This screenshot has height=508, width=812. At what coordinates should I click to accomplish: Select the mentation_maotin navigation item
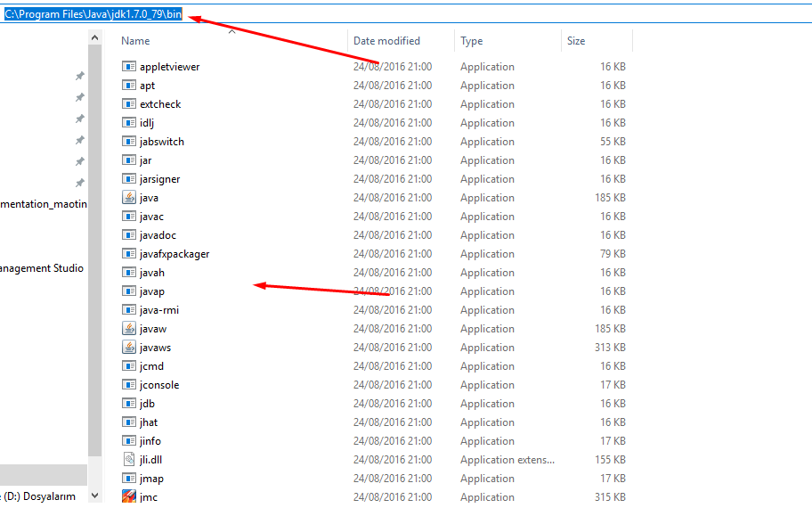(44, 204)
